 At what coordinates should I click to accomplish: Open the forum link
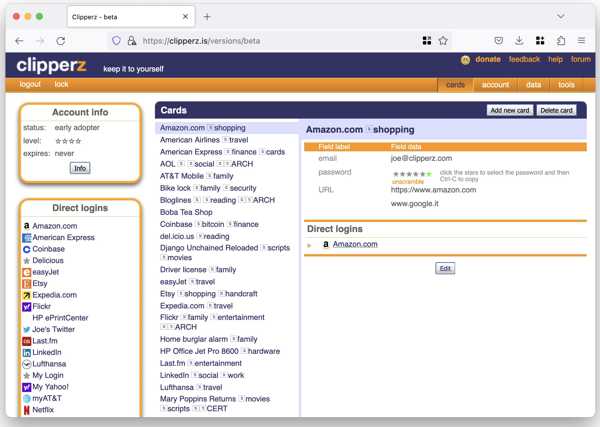(580, 59)
